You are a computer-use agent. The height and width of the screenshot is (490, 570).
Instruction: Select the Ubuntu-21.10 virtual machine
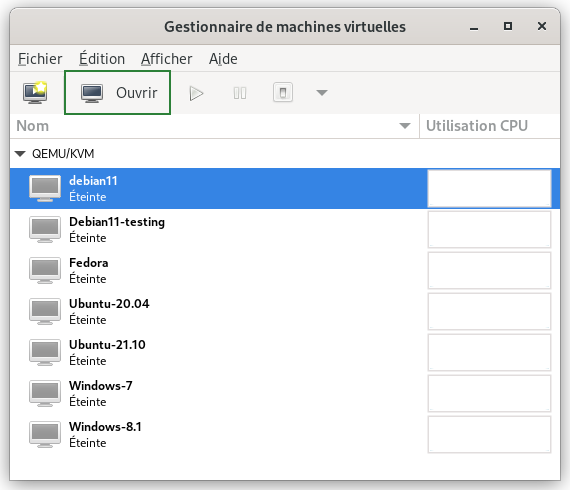coord(285,353)
